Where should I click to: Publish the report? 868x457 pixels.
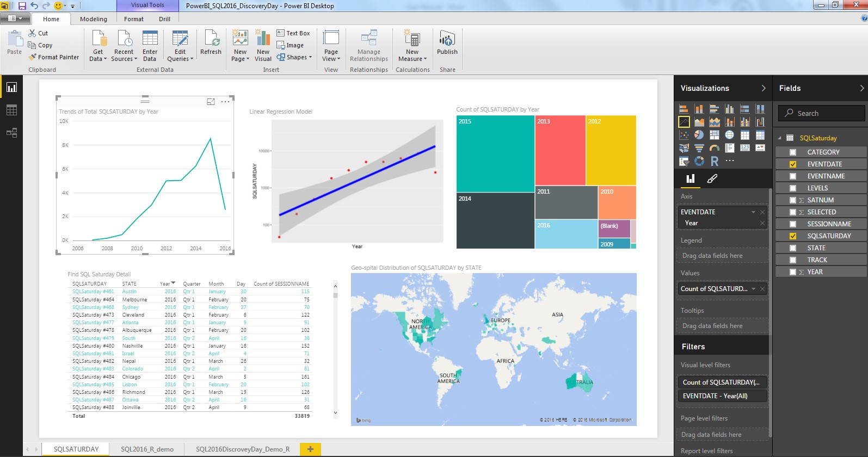coord(447,42)
